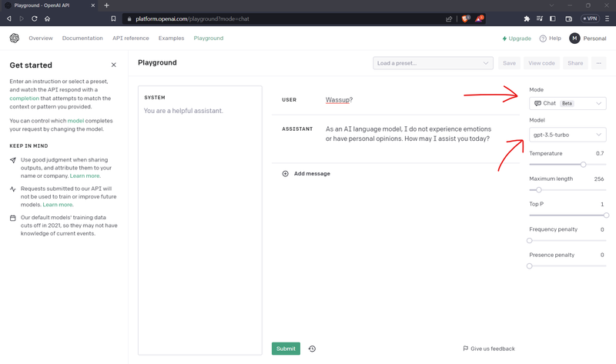
Task: Click the Help question mark icon
Action: click(x=543, y=38)
